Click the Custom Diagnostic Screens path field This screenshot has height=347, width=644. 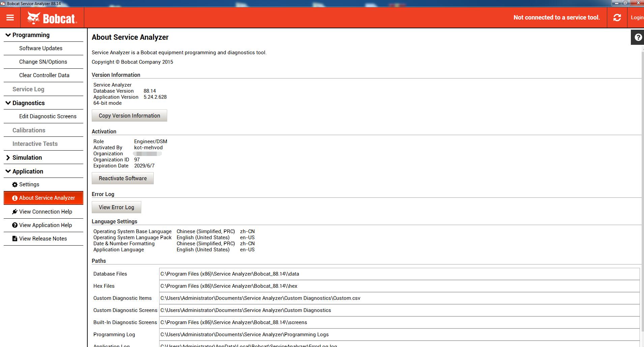[399, 310]
